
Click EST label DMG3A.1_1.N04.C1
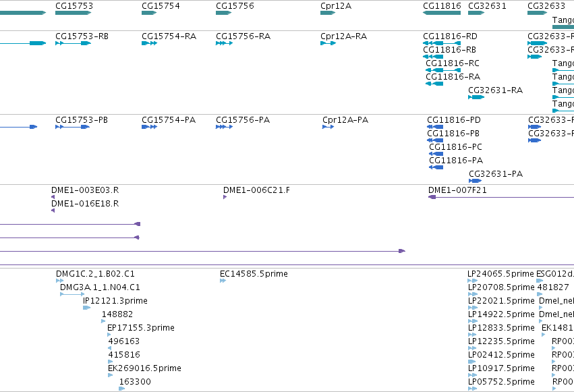(x=100, y=287)
